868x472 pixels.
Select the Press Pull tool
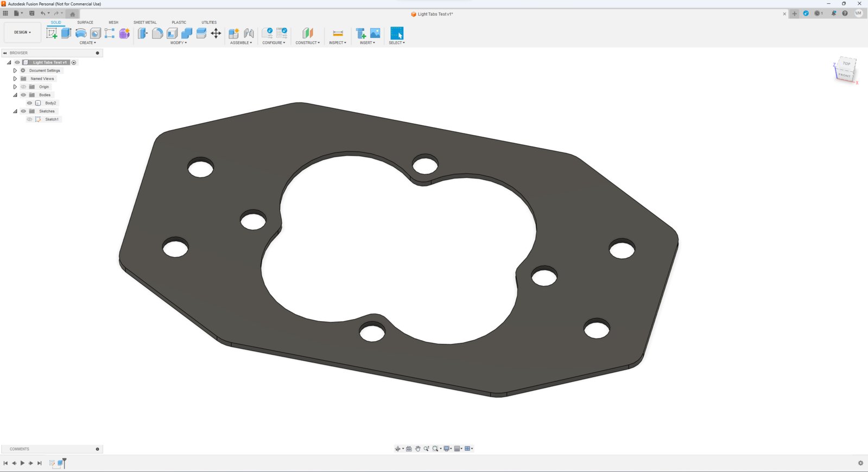coord(142,34)
